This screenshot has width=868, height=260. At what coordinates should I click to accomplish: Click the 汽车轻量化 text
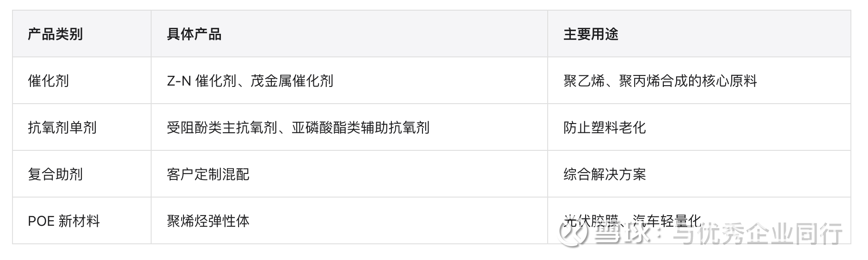click(x=667, y=220)
